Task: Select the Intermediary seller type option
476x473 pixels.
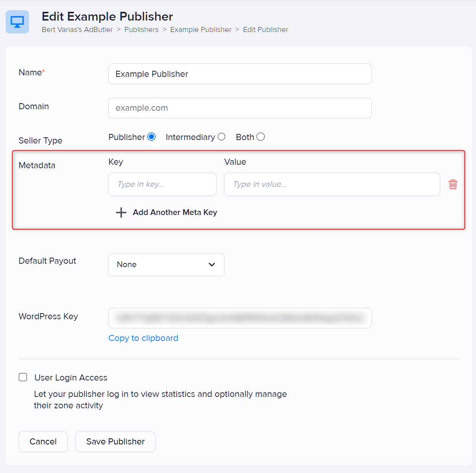Action: point(222,136)
